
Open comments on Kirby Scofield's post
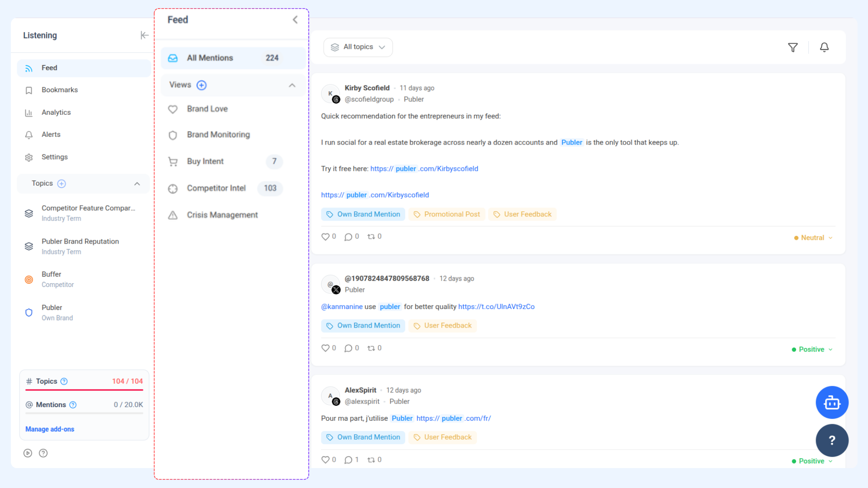tap(348, 237)
